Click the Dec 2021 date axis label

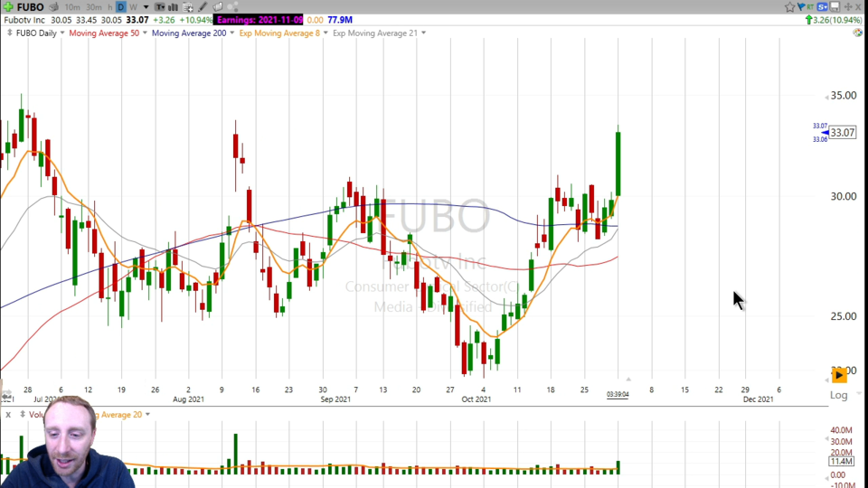[758, 399]
